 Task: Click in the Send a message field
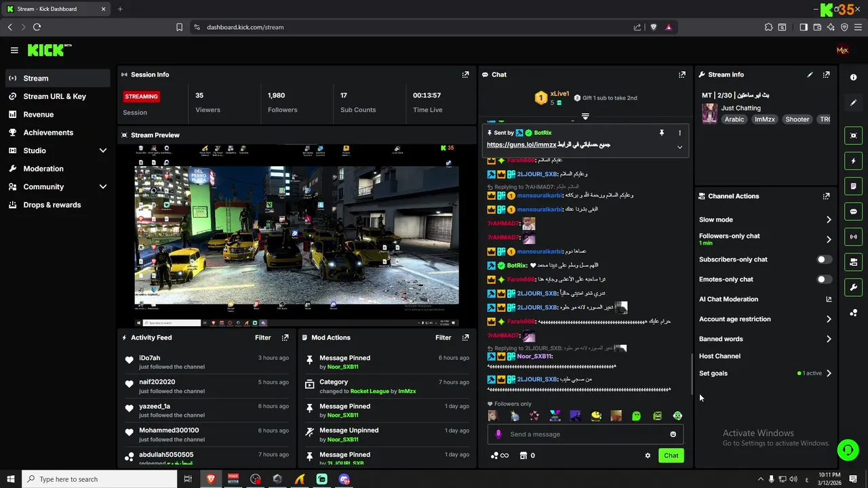585,434
